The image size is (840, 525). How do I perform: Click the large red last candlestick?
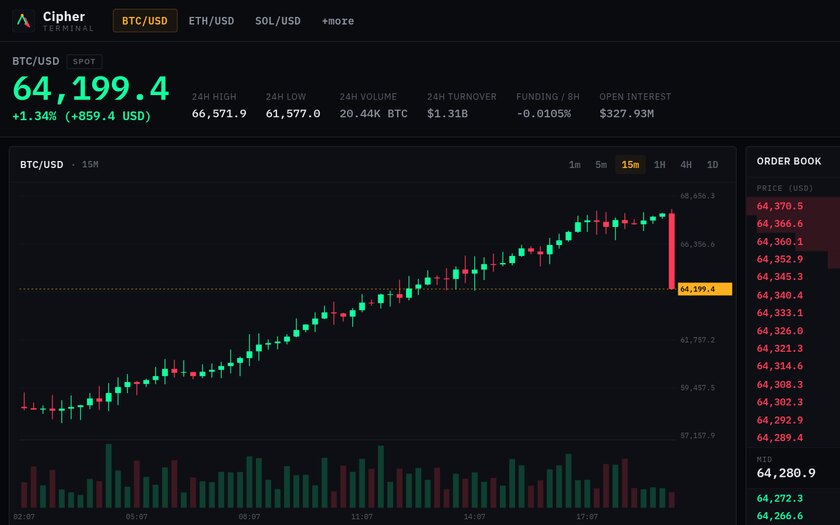671,250
